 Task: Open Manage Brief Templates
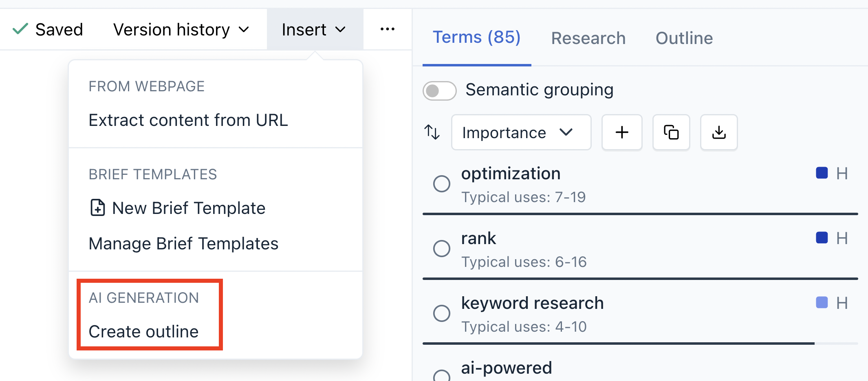pos(183,243)
